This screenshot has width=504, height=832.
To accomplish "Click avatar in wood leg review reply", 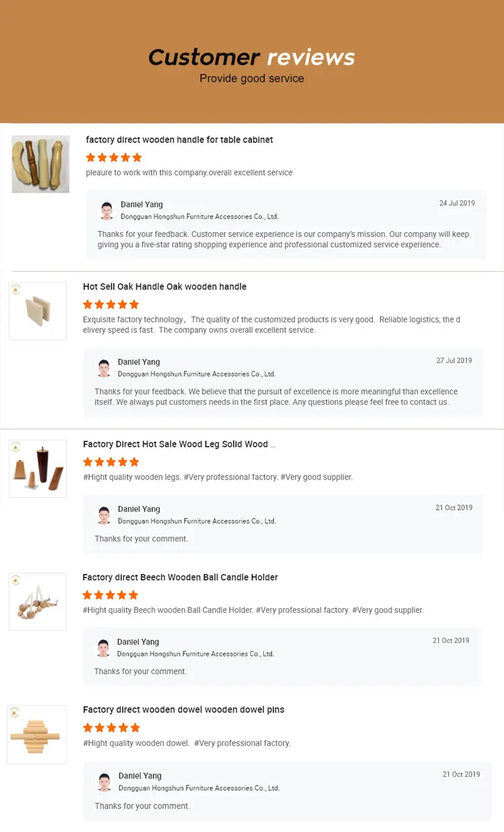I will (x=104, y=515).
